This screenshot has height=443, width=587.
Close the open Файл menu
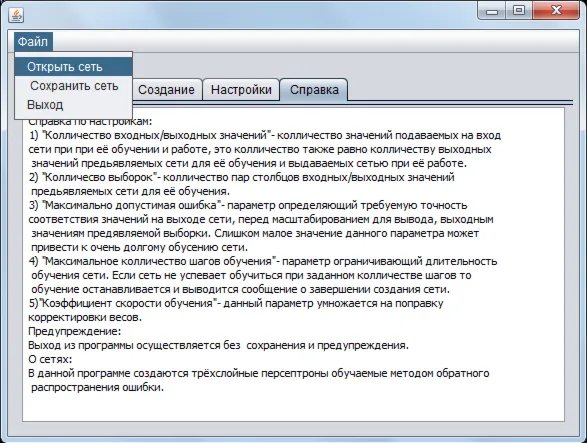[33, 42]
